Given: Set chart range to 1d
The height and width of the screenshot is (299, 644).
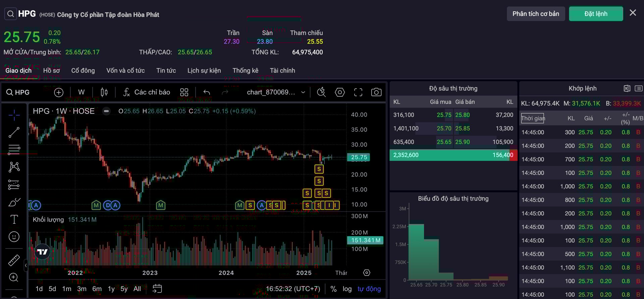Looking at the screenshot, I should point(39,289).
